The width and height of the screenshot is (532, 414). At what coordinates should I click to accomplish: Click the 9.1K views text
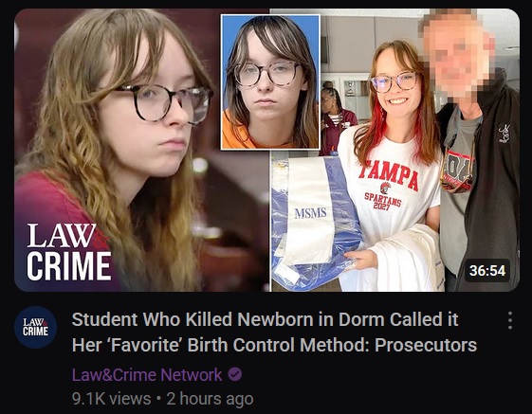coord(111,399)
